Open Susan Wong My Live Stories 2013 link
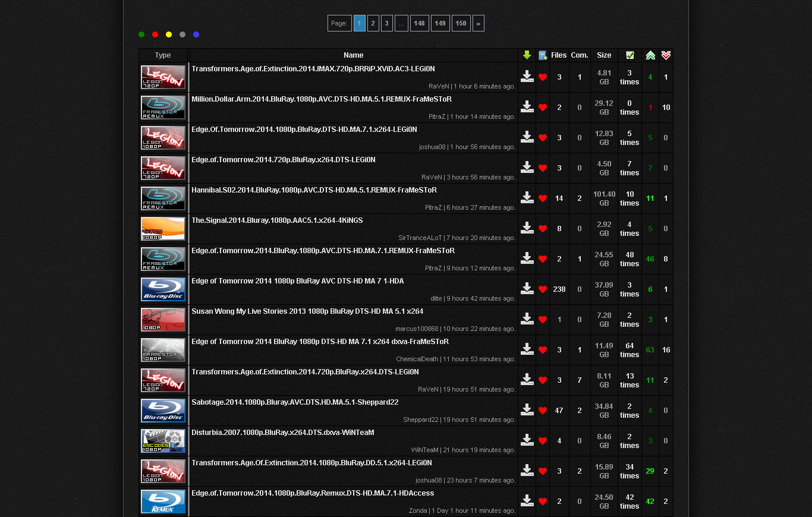Viewport: 812px width, 517px height. [x=307, y=311]
